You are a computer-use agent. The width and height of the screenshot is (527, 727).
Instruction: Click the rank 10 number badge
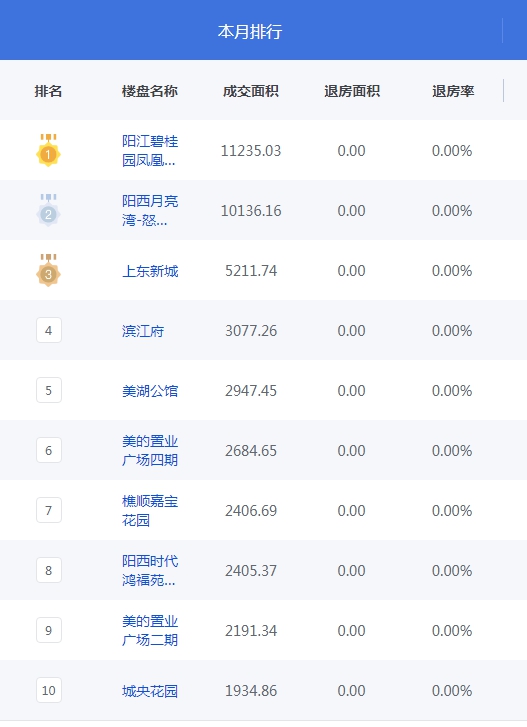(x=49, y=690)
